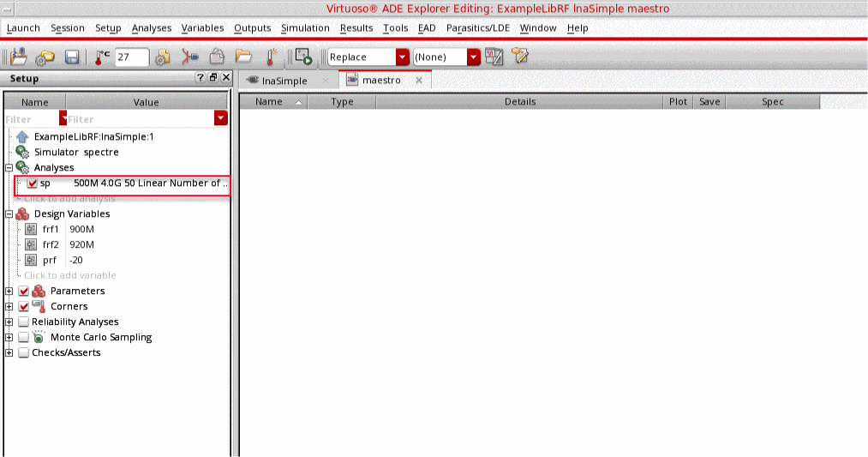Viewport: 868px width, 457px height.
Task: Collapse the Design Variables node
Action: [x=9, y=213]
